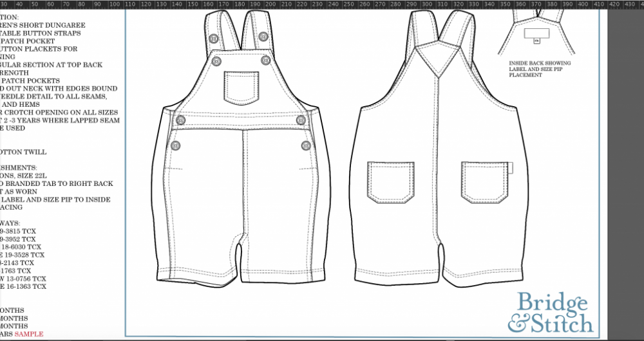Image resolution: width=644 pixels, height=341 pixels.
Task: Click the 'CROTCH OPENING ON ALL SIZES' line
Action: point(59,112)
